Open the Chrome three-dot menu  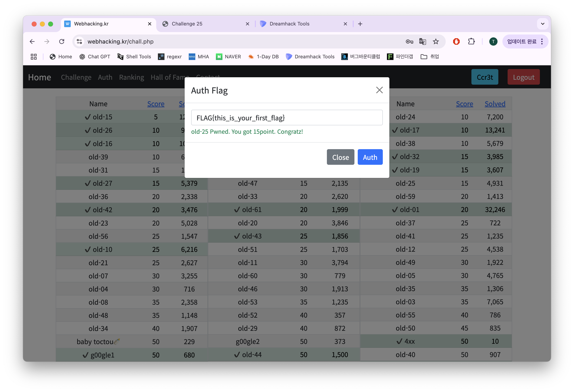coord(542,42)
